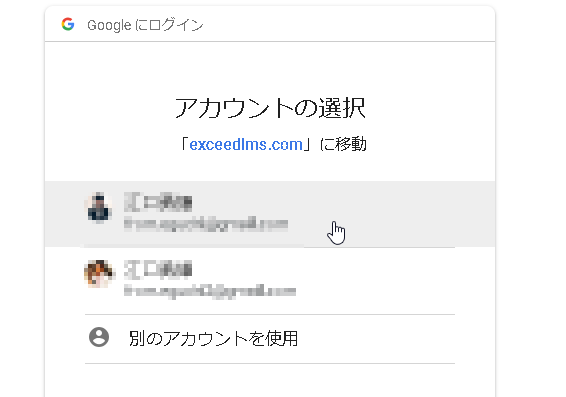The height and width of the screenshot is (397, 566).
Task: Click the アカウントの選択 heading
Action: tap(270, 108)
